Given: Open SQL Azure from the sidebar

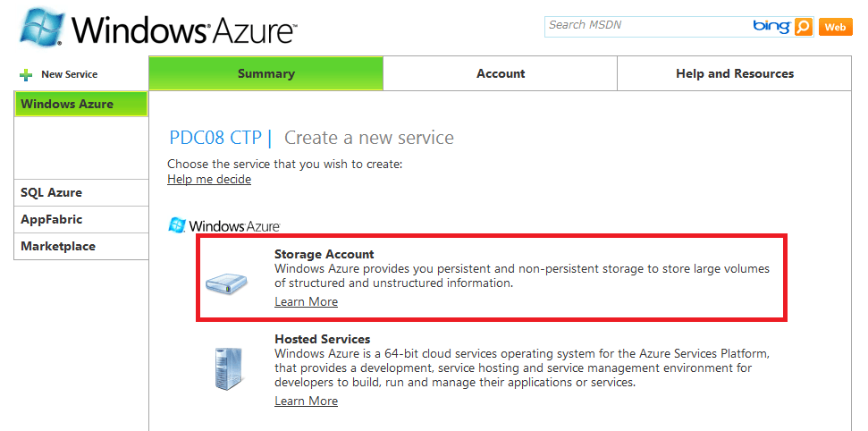Looking at the screenshot, I should point(80,193).
